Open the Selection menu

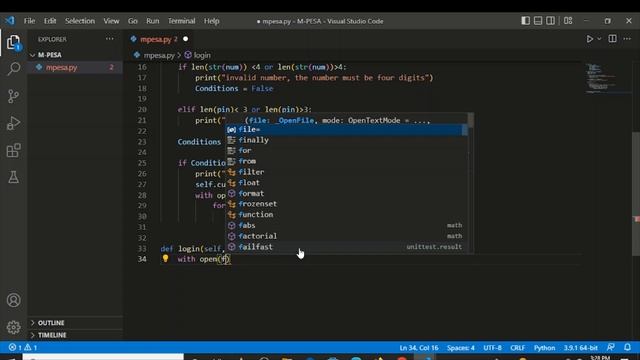click(80, 21)
